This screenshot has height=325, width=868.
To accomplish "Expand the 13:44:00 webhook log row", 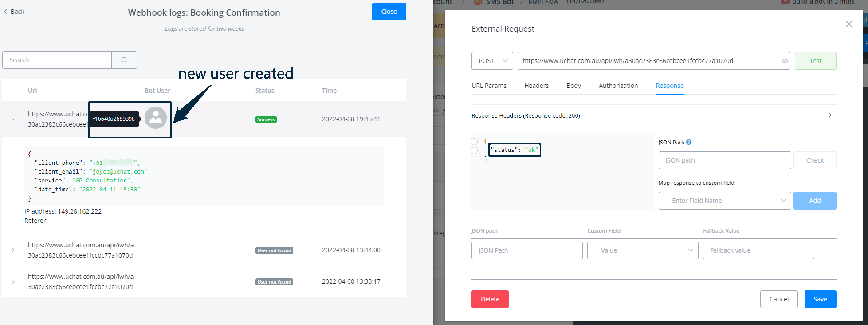I will pyautogui.click(x=13, y=250).
